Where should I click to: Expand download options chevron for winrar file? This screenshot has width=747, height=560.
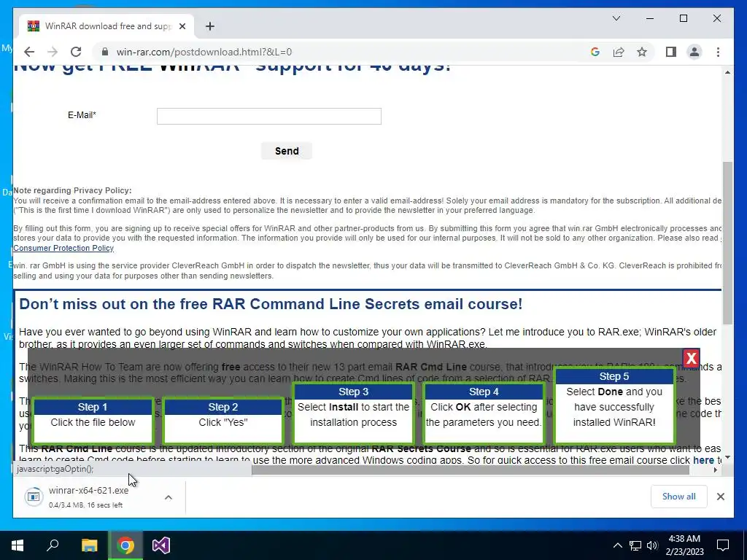click(x=169, y=497)
